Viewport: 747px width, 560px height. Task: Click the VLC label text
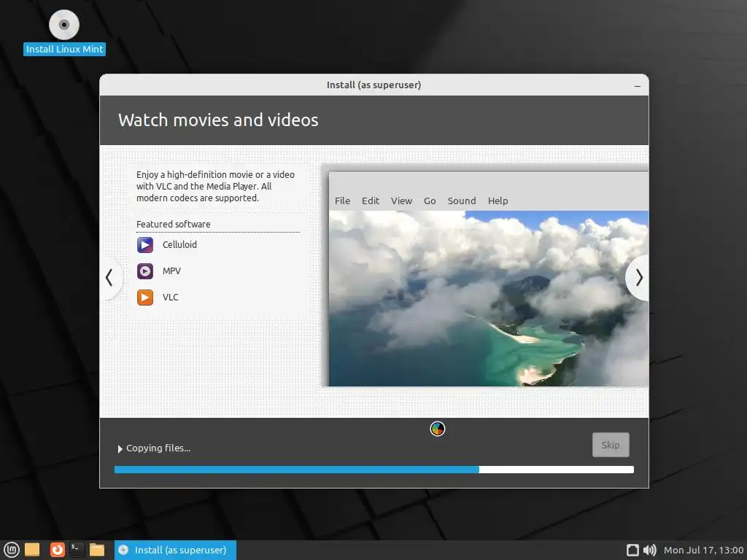pos(170,297)
